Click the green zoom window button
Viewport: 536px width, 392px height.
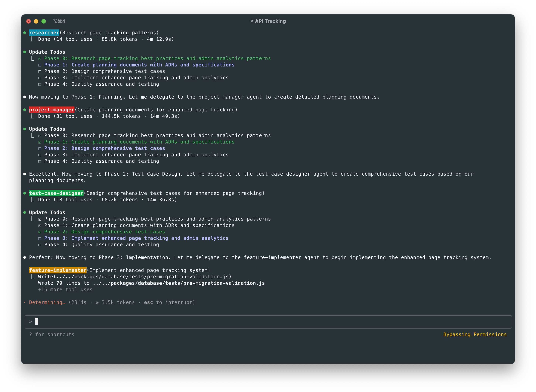pyautogui.click(x=44, y=21)
